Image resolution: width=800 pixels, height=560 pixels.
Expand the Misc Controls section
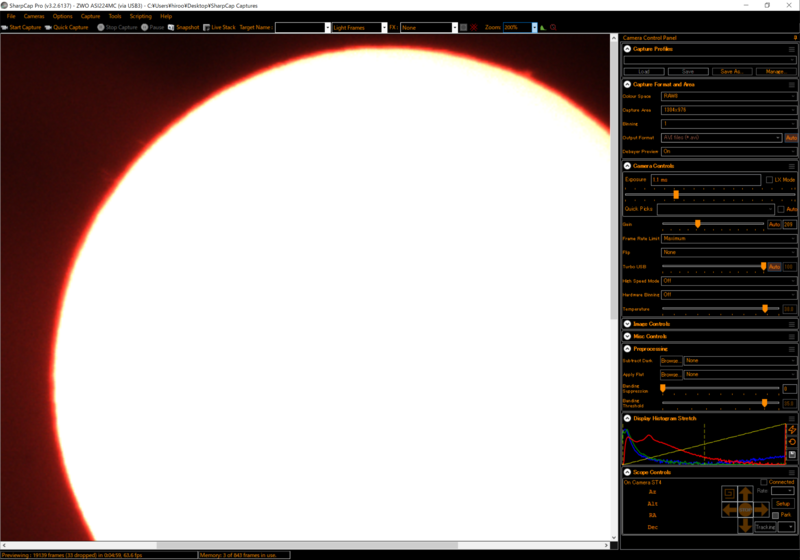coord(628,337)
